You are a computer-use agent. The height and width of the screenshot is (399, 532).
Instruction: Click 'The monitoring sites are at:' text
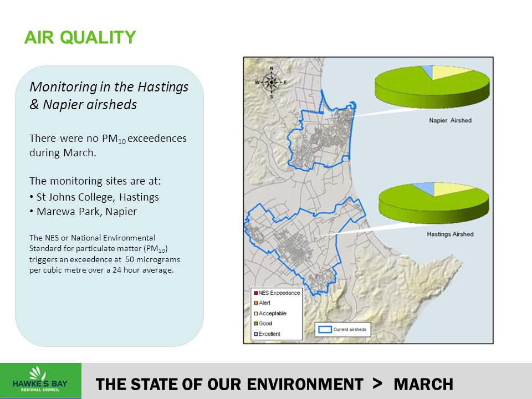[95, 181]
